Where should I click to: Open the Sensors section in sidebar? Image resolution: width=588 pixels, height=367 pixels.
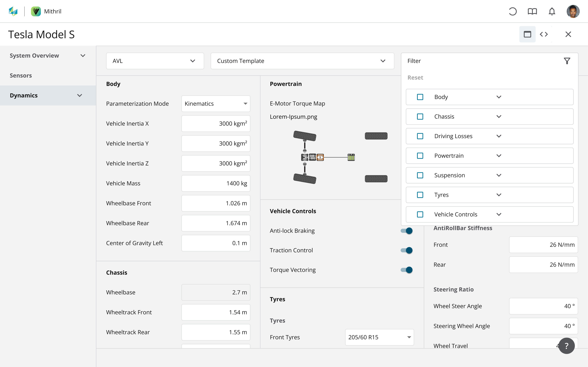(21, 76)
